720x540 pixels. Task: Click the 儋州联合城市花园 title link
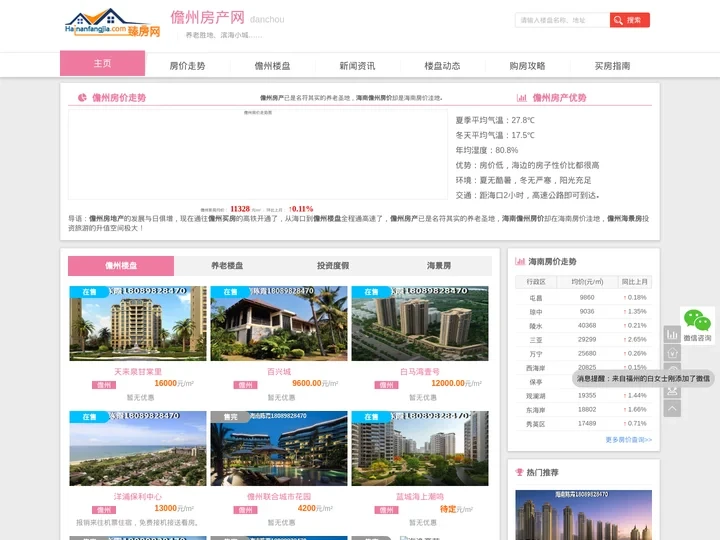click(x=279, y=496)
